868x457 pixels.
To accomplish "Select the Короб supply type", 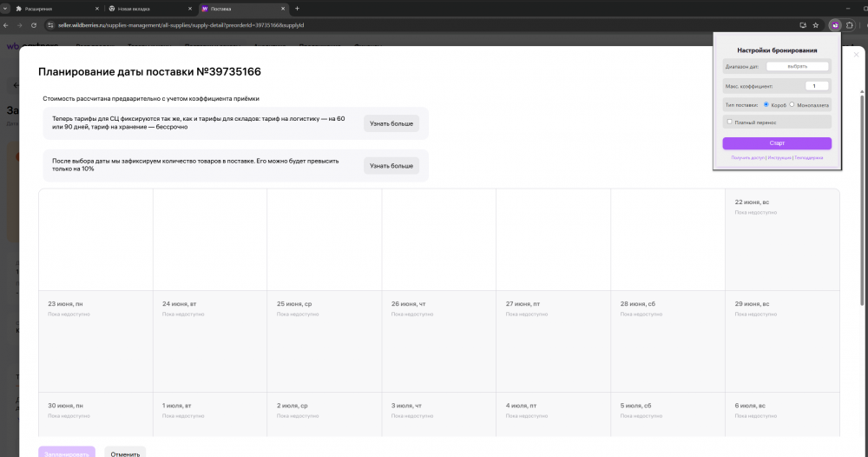I will pyautogui.click(x=766, y=104).
